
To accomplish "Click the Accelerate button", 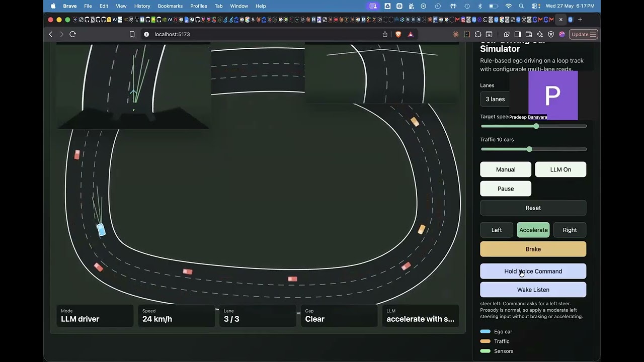I will [533, 230].
